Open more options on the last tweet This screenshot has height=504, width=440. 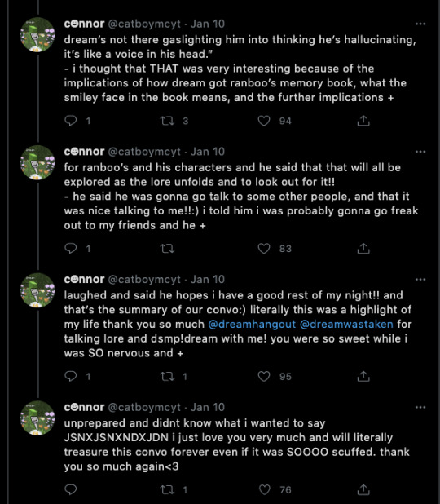coord(420,407)
